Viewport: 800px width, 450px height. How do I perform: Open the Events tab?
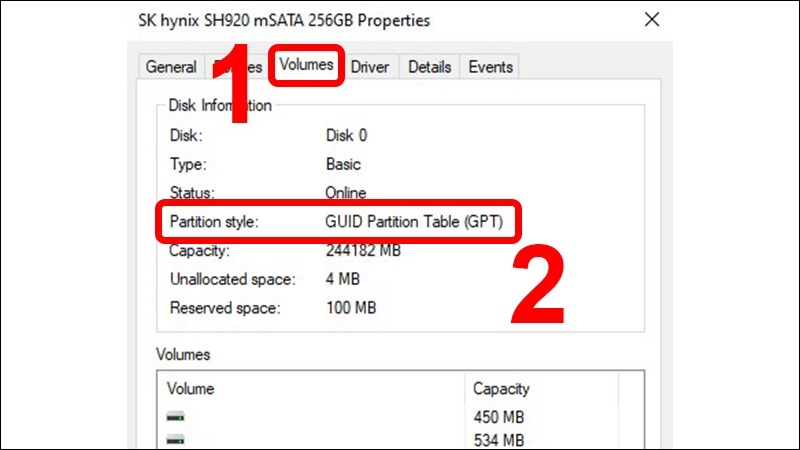click(490, 67)
